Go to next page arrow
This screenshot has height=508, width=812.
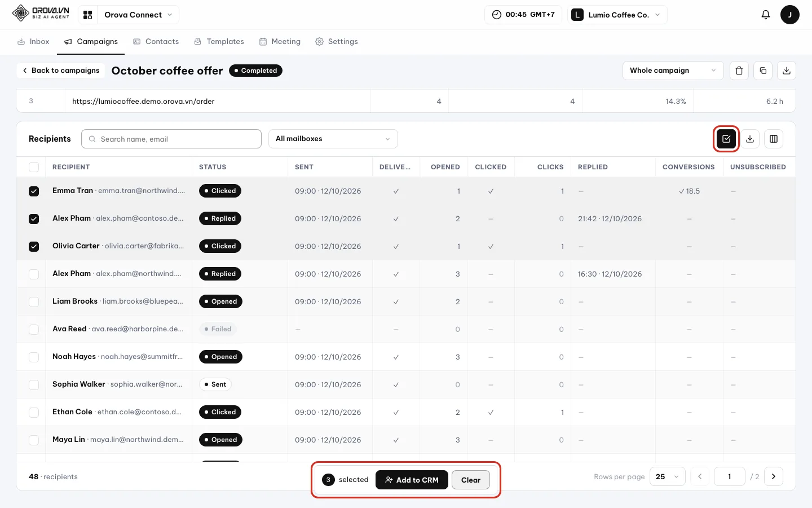pyautogui.click(x=774, y=476)
